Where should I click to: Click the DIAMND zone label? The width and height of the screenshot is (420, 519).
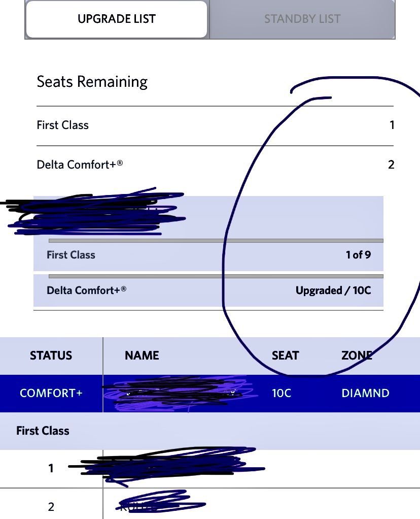tap(365, 393)
